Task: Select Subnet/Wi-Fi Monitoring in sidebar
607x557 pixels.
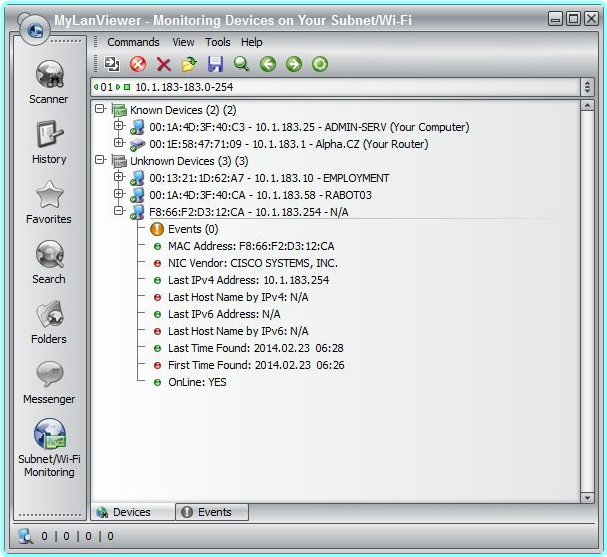Action: click(49, 447)
